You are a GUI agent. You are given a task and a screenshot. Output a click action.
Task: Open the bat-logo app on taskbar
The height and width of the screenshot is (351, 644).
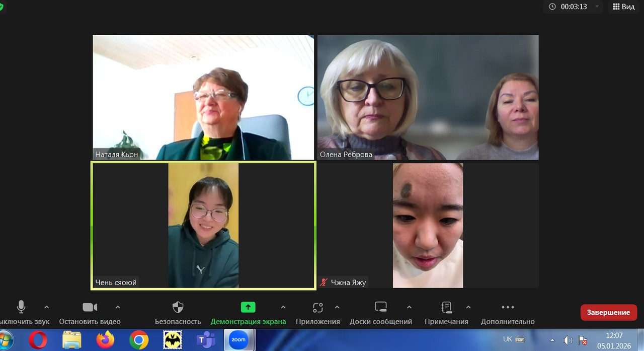point(173,340)
